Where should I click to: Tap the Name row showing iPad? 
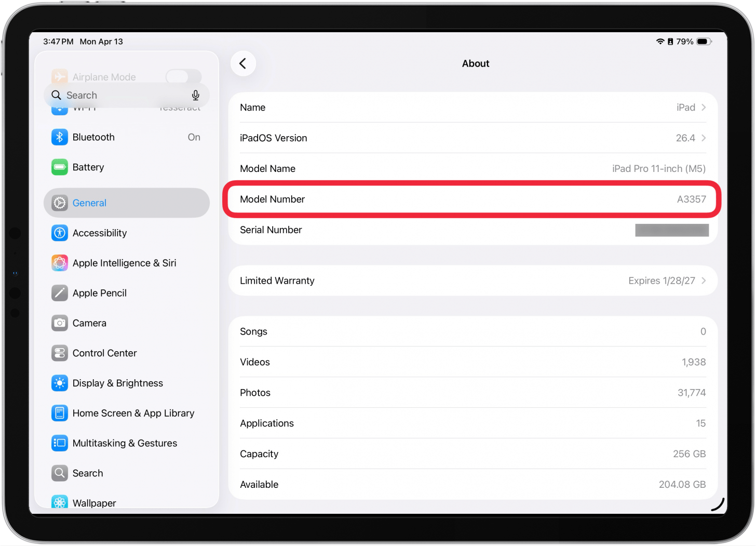(x=473, y=108)
